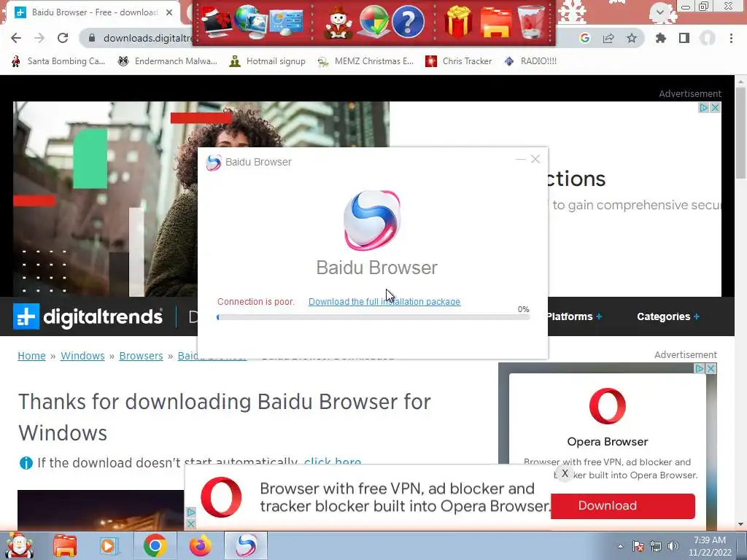Click the Baidu installer progress bar
This screenshot has height=560, width=747.
coord(373,317)
